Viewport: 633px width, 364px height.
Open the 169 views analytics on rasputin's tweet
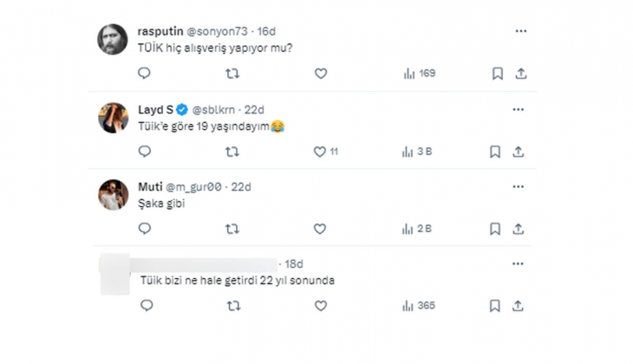click(x=420, y=75)
